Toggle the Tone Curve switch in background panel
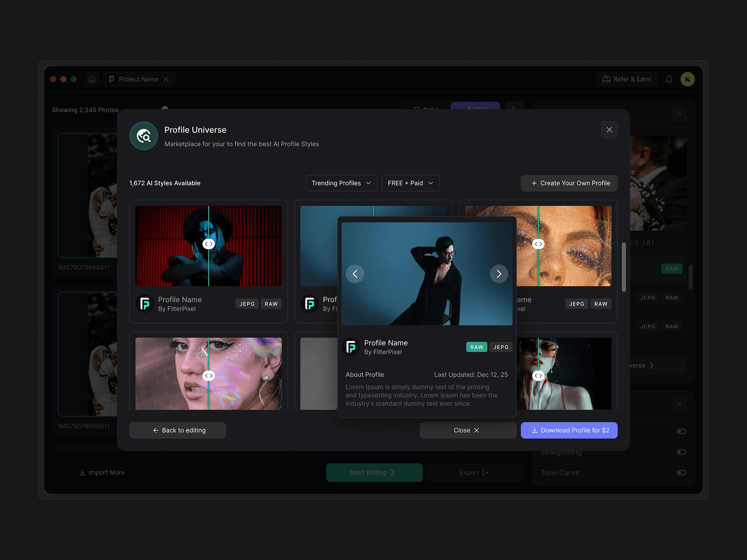 click(682, 473)
